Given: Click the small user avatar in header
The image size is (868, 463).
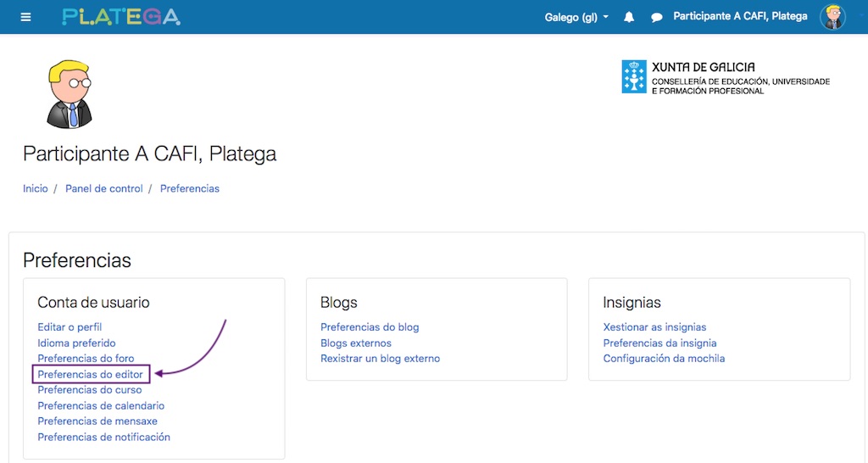Looking at the screenshot, I should point(832,17).
